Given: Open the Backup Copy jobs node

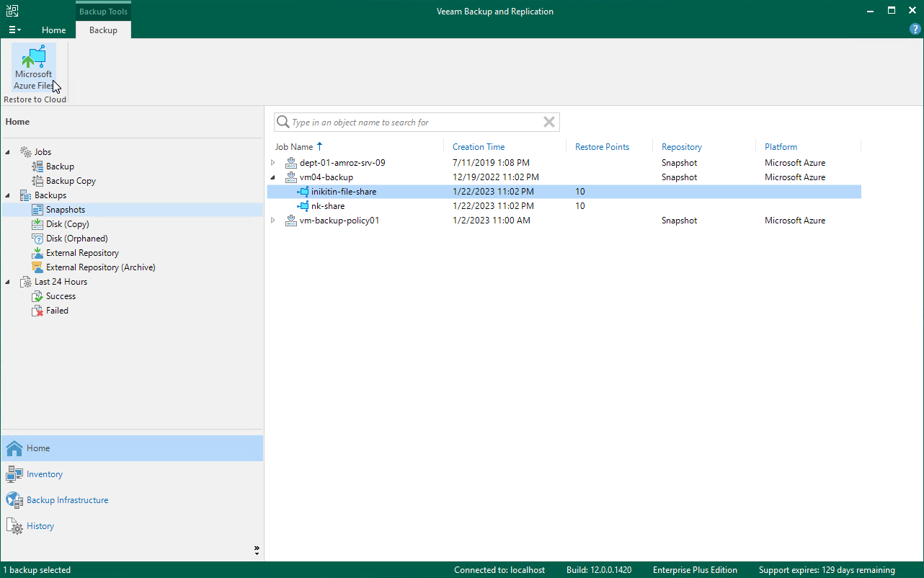Looking at the screenshot, I should point(71,181).
